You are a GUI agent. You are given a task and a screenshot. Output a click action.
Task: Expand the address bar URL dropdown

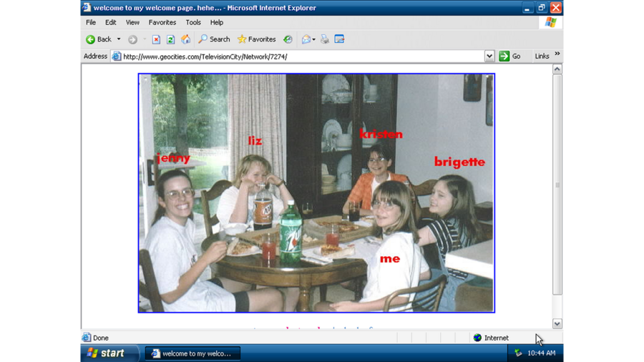[489, 57]
